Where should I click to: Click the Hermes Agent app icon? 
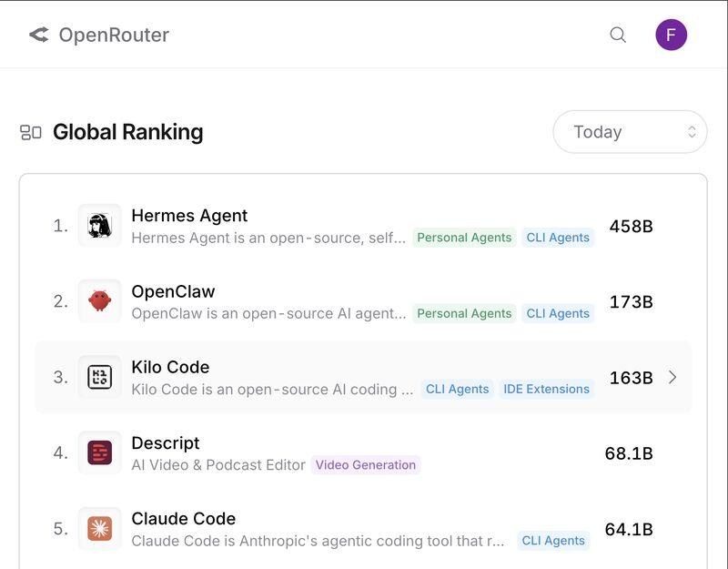pyautogui.click(x=99, y=226)
